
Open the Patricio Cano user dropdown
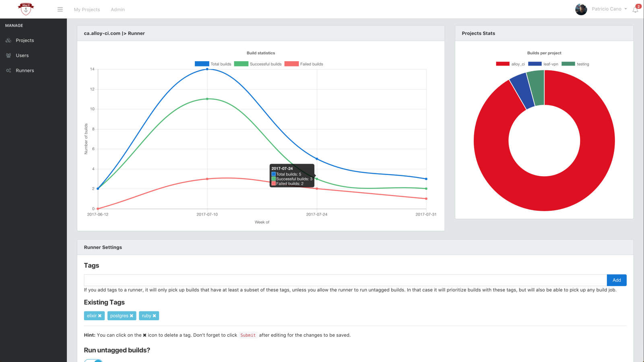[x=609, y=9]
